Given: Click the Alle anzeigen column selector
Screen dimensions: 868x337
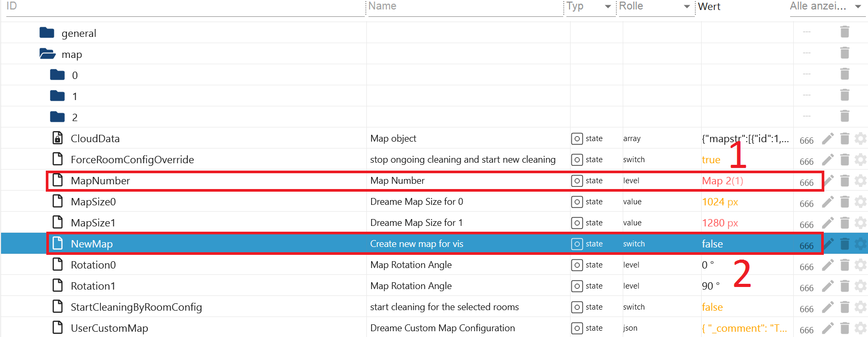Looking at the screenshot, I should click(x=818, y=6).
